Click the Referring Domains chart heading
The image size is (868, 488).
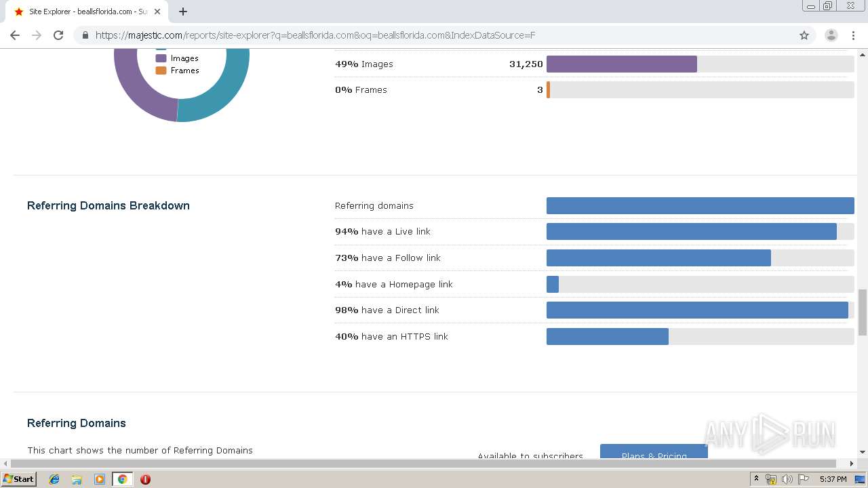pos(77,423)
